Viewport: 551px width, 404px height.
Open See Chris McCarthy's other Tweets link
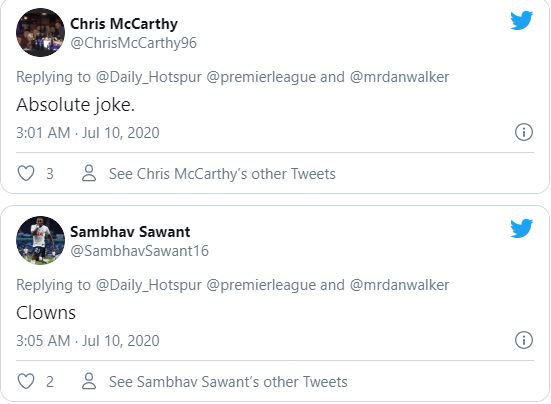(222, 174)
